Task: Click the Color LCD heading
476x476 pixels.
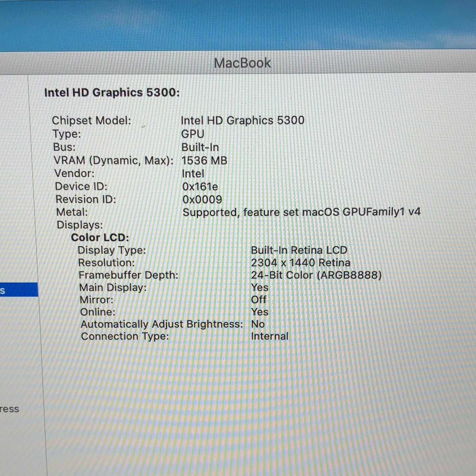Action: 100,238
